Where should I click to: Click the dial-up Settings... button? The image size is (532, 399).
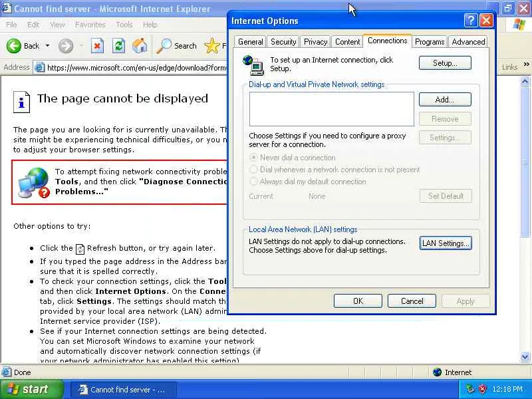pyautogui.click(x=445, y=138)
